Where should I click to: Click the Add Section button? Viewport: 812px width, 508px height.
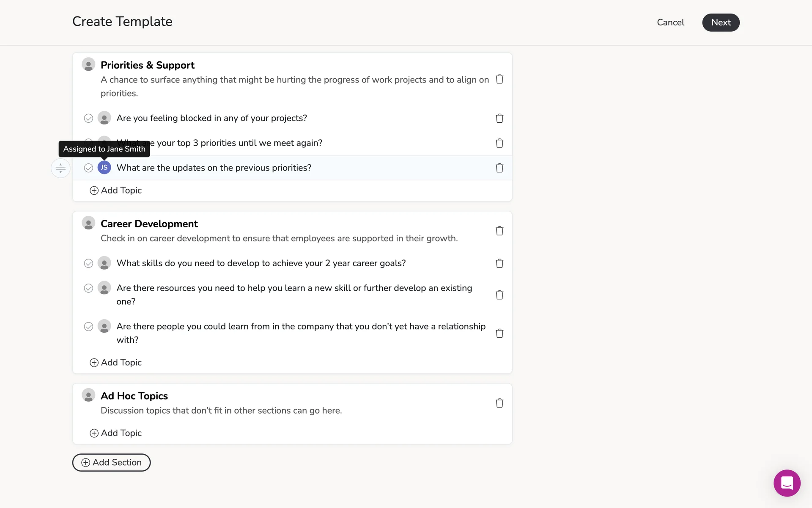[x=111, y=462]
